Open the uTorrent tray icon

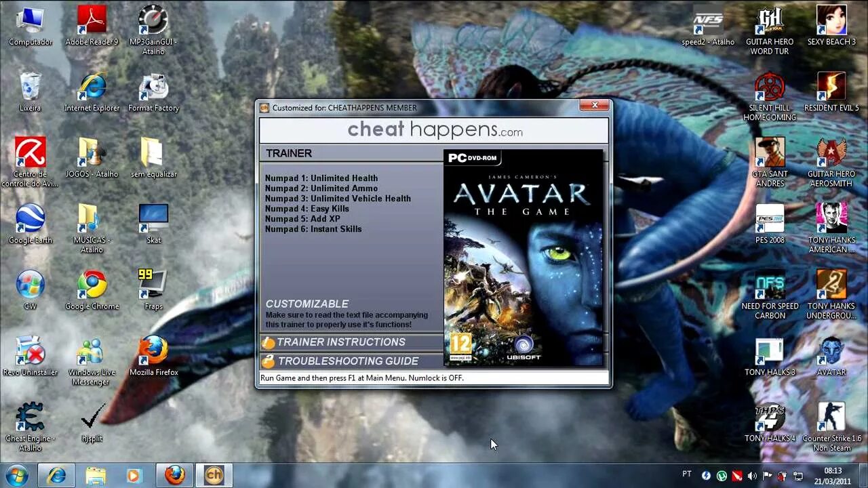point(722,476)
